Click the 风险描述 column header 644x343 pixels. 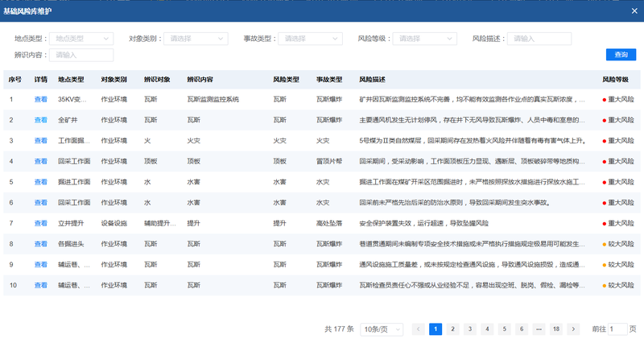point(372,80)
